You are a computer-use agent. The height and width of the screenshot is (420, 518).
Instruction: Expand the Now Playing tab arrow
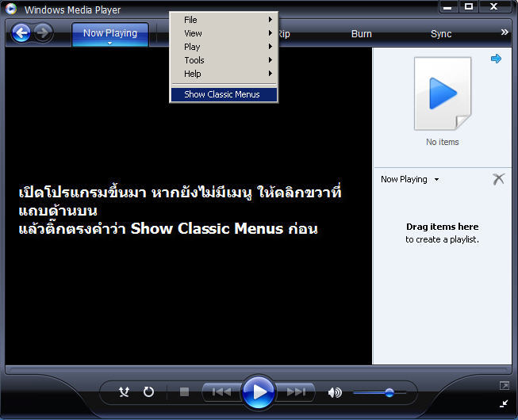coord(109,44)
